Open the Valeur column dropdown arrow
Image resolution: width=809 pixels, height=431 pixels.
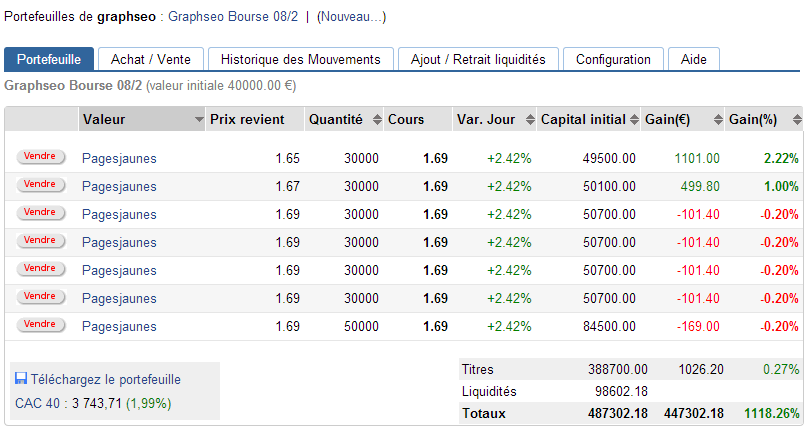click(198, 120)
